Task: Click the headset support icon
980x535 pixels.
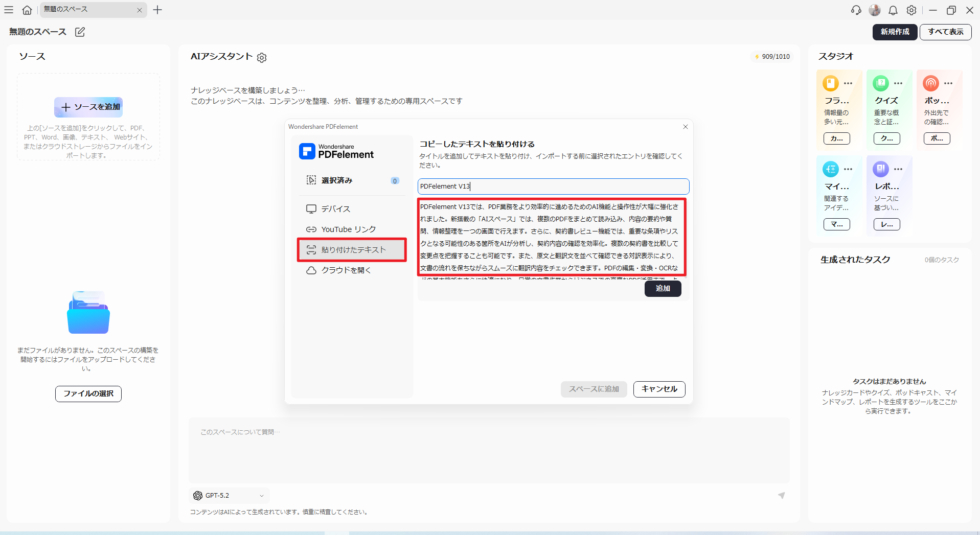Action: (856, 10)
